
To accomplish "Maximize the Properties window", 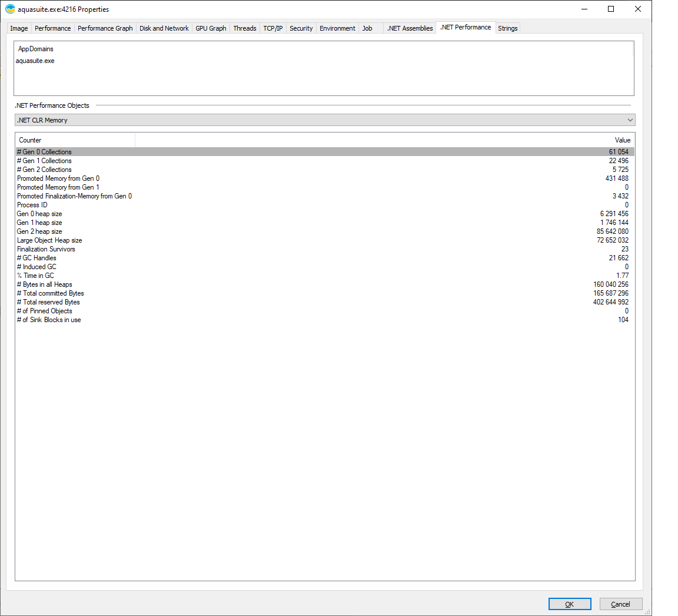I will click(611, 9).
